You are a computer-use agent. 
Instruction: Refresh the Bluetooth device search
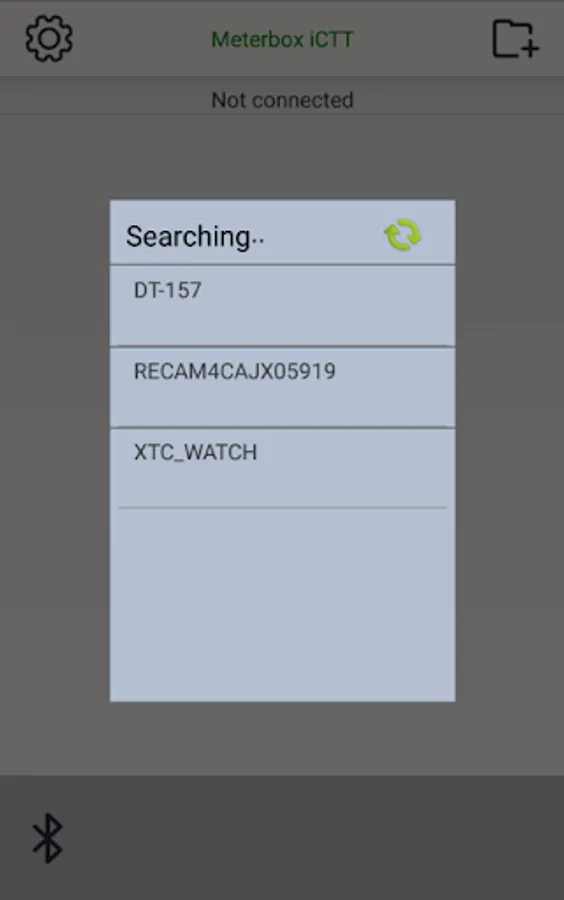coord(403,235)
